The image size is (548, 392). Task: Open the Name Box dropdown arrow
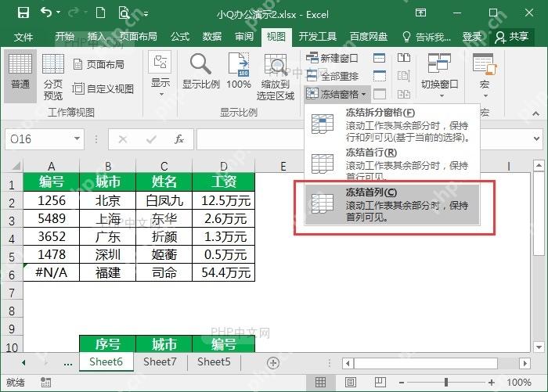pyautogui.click(x=77, y=138)
